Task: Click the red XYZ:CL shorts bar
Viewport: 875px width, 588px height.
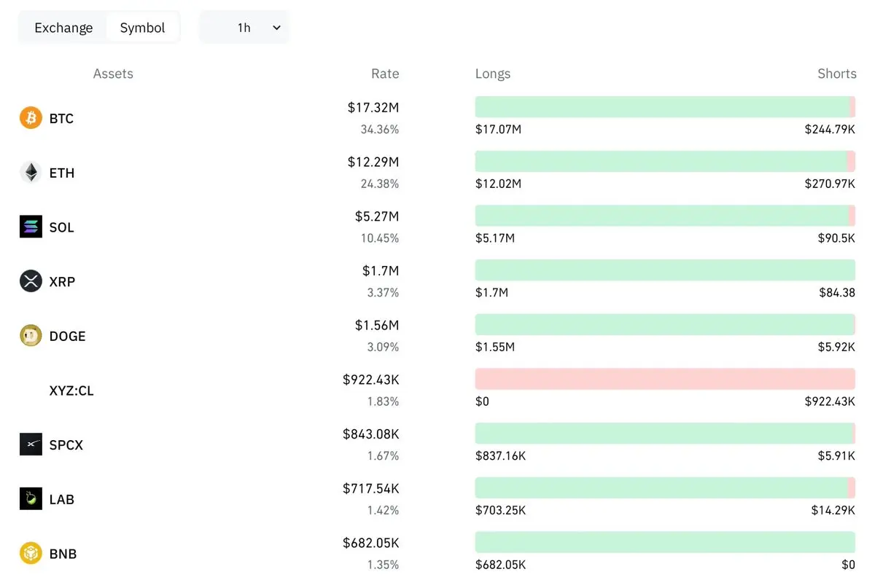Action: coord(665,379)
